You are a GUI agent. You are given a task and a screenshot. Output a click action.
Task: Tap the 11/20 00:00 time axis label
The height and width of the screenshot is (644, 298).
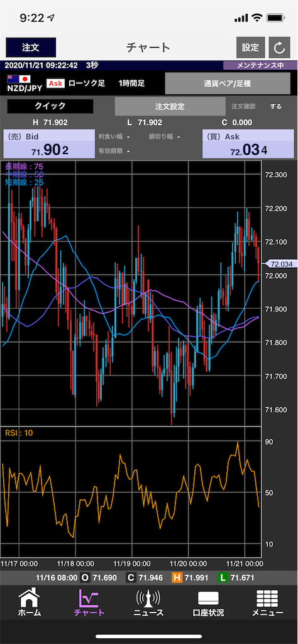(x=189, y=563)
